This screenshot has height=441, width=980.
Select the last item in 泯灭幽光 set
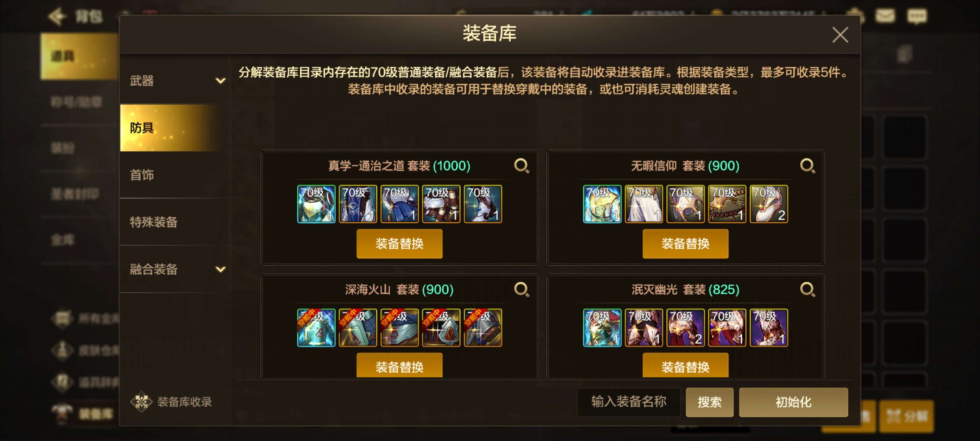point(769,328)
